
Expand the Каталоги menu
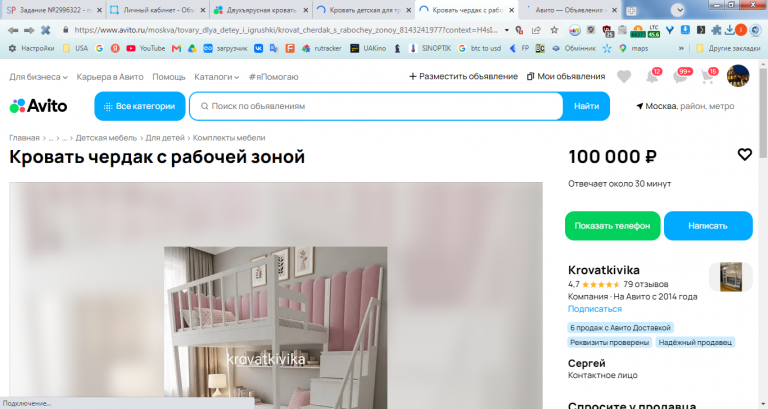point(216,77)
